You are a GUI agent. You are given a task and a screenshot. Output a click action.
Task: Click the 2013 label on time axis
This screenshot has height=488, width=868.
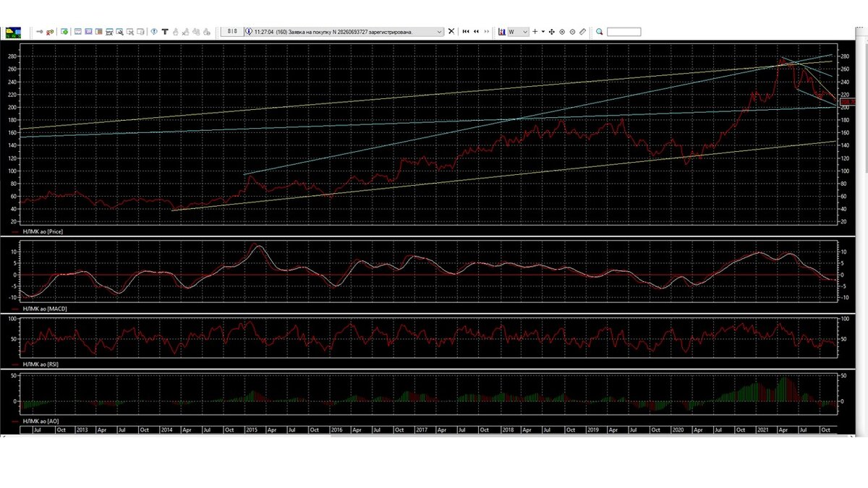[82, 429]
